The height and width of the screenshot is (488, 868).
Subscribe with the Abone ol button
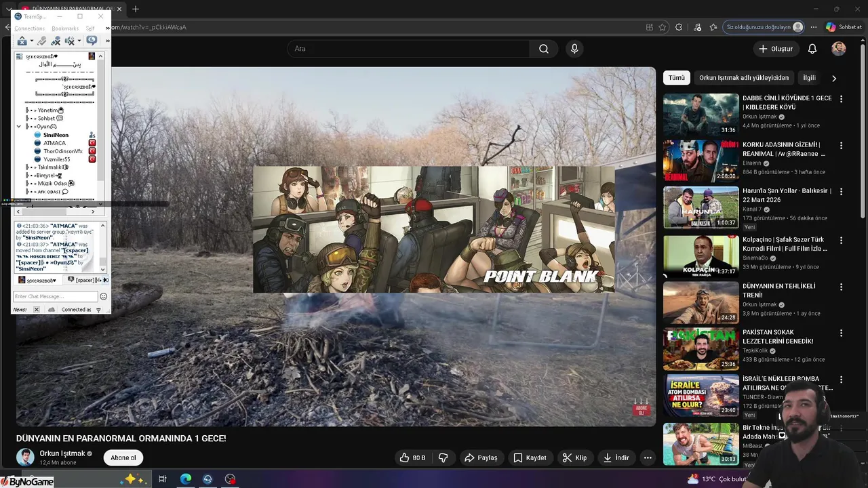point(123,457)
